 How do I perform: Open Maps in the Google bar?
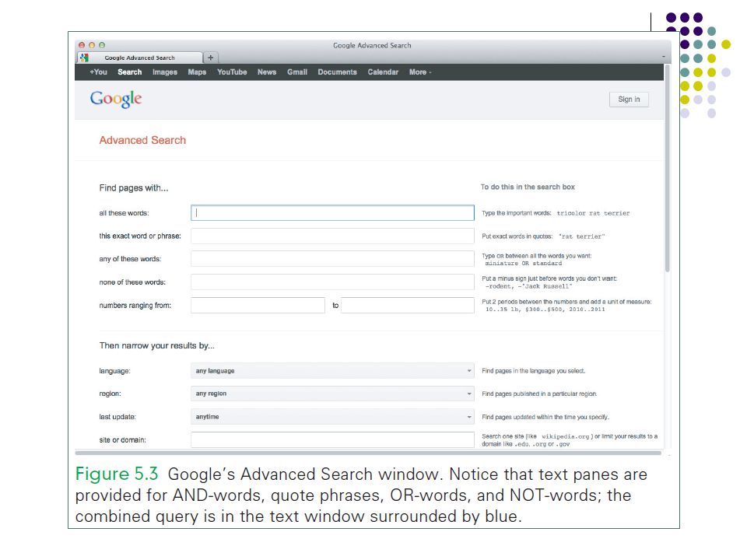pos(197,72)
